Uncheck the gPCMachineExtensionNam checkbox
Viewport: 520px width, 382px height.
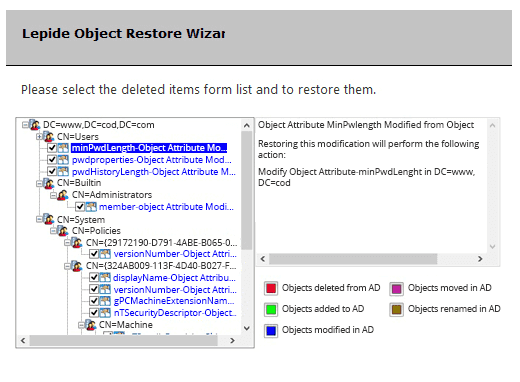[x=94, y=301]
